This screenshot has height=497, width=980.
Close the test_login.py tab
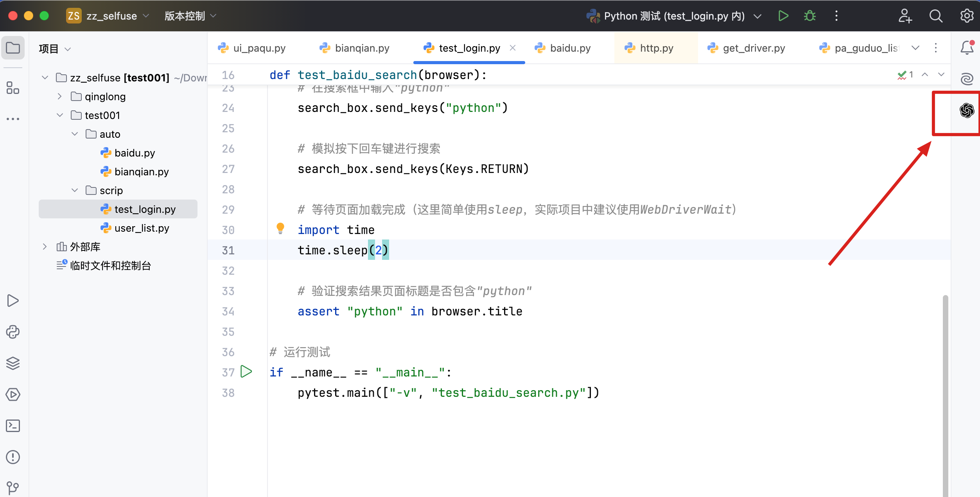pyautogui.click(x=513, y=47)
